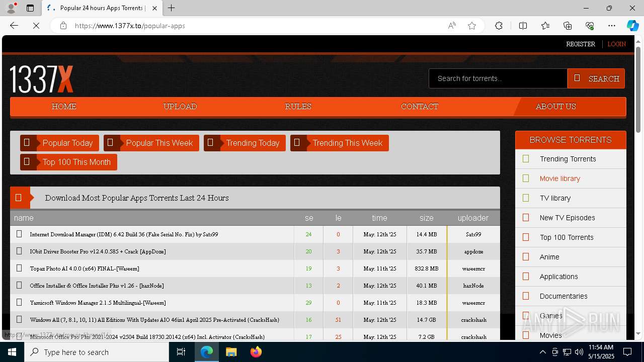Show Trending This Week torrents
The image size is (644, 362).
[x=340, y=143]
